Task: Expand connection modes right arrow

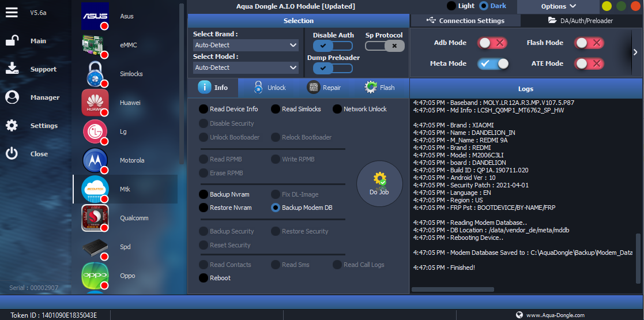Action: coord(635,52)
